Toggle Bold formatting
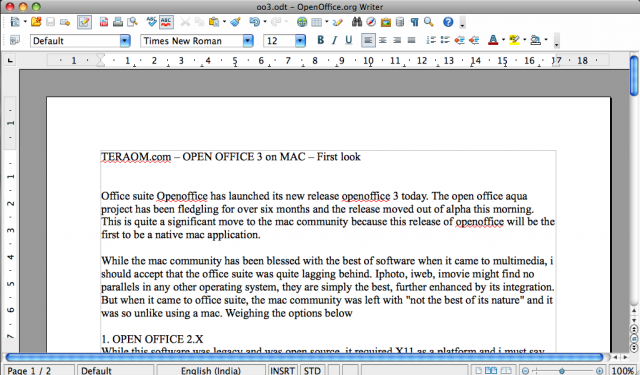This screenshot has width=640, height=375. tap(320, 40)
